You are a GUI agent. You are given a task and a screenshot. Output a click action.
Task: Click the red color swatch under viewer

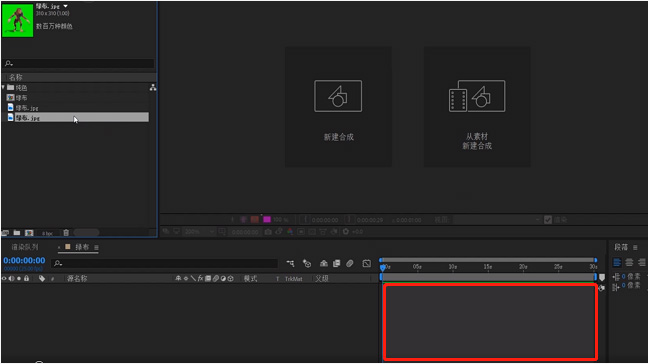click(255, 219)
